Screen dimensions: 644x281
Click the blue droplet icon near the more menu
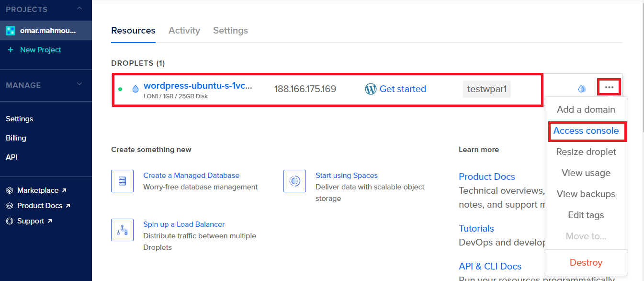pyautogui.click(x=582, y=88)
